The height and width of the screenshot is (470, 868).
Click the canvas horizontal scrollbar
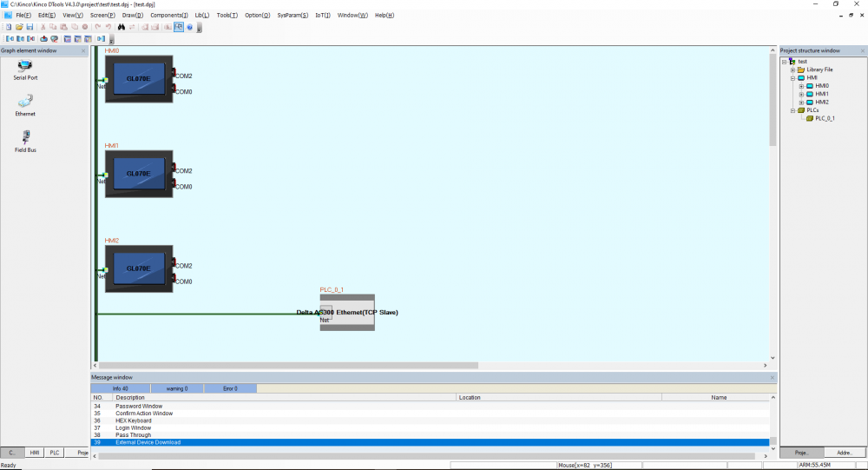[286, 365]
